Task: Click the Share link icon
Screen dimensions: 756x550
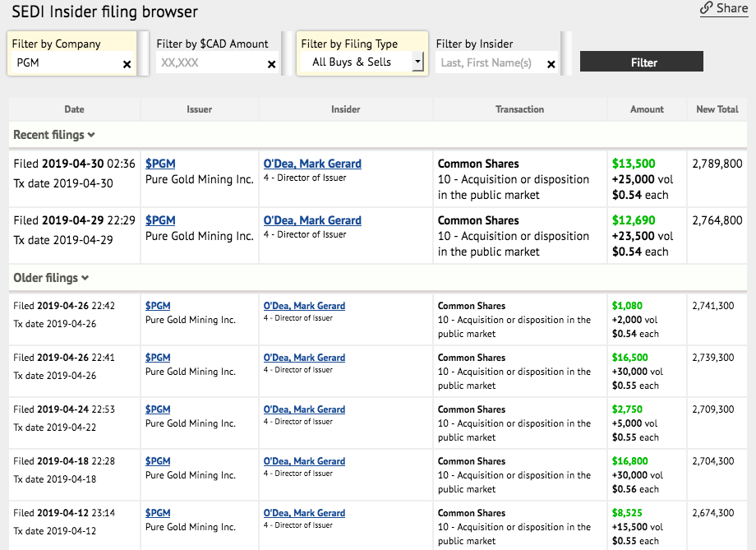Action: click(706, 8)
